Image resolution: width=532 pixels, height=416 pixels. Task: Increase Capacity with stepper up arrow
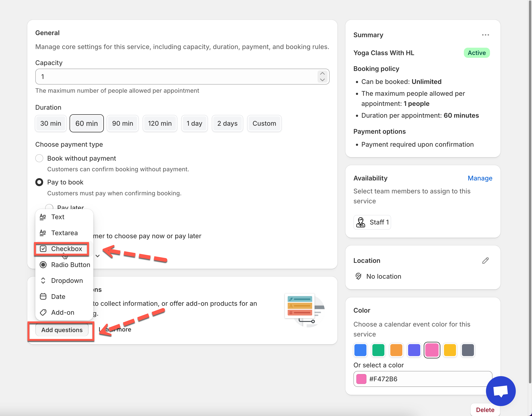coord(322,74)
